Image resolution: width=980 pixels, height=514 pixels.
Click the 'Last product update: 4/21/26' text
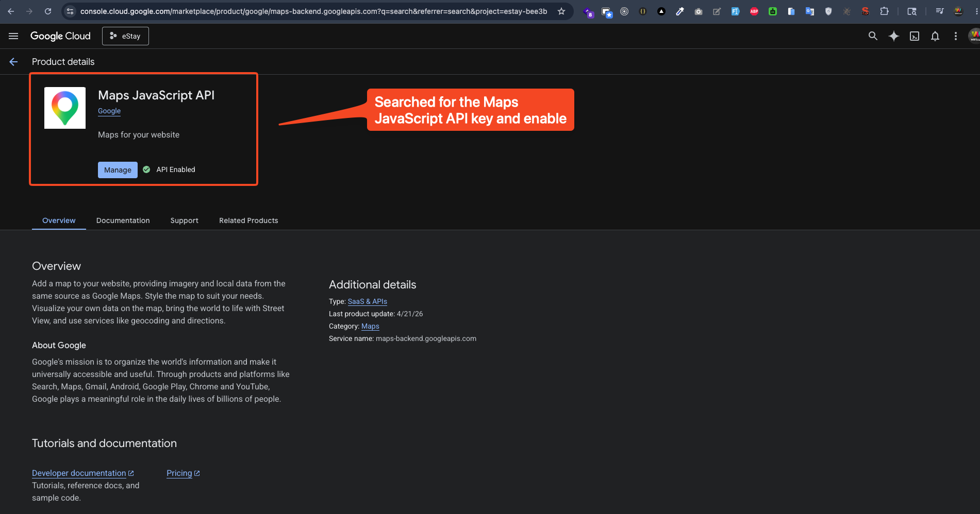tap(376, 314)
